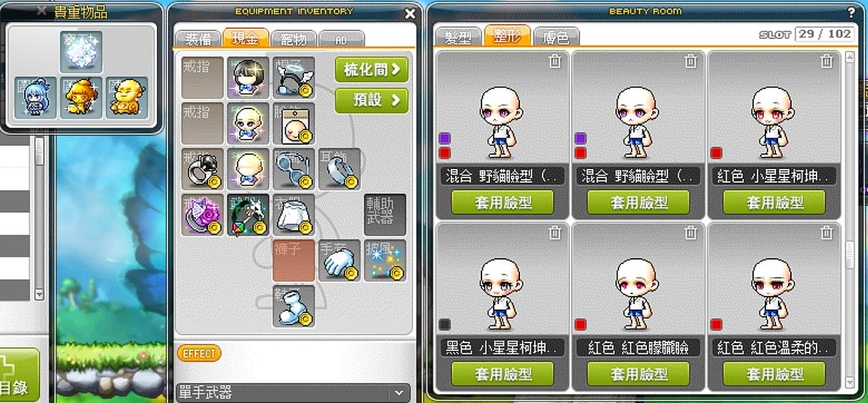Image resolution: width=868 pixels, height=403 pixels.
Task: Switch to the 膚色 tab
Action: (556, 37)
